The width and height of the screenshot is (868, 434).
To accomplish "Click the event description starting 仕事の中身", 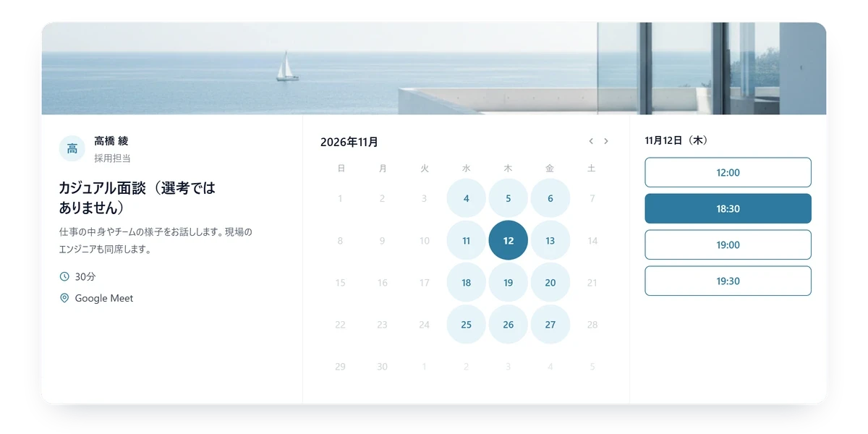I will [x=156, y=241].
